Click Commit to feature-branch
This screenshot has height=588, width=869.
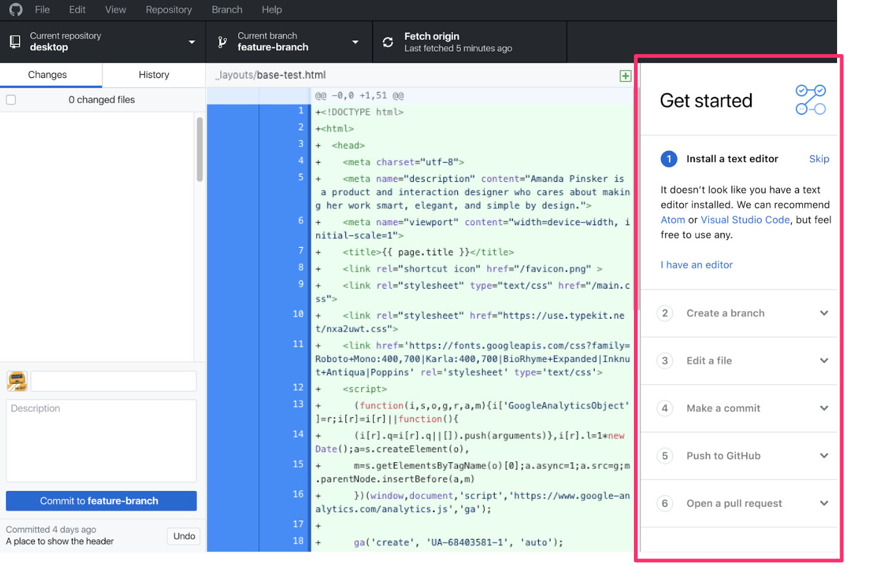[101, 500]
